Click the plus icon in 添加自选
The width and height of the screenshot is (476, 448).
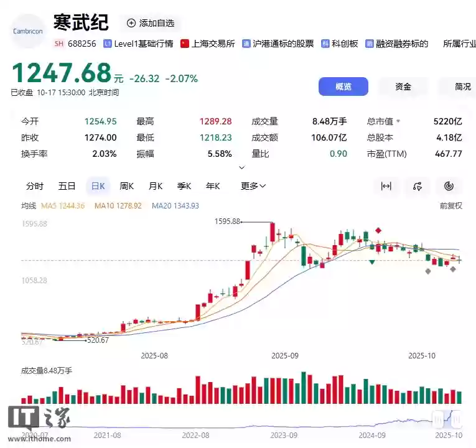point(131,23)
